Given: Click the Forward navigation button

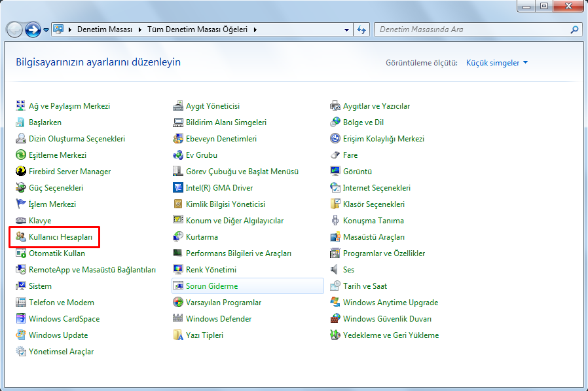Looking at the screenshot, I should pyautogui.click(x=33, y=29).
